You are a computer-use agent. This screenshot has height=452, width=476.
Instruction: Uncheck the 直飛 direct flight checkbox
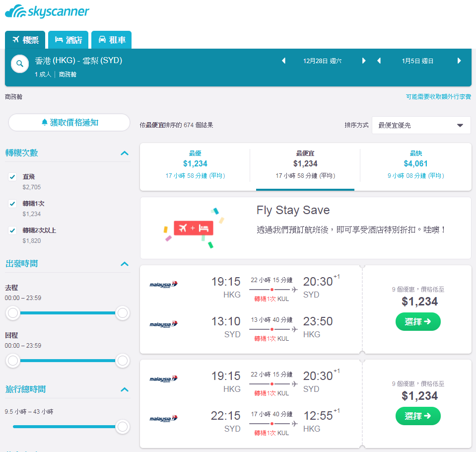(12, 177)
